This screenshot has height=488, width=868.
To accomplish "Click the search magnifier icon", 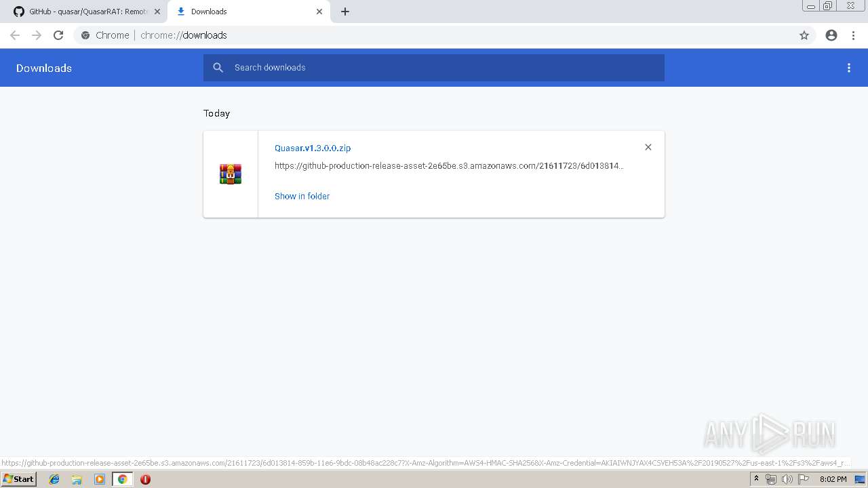I will click(x=218, y=68).
